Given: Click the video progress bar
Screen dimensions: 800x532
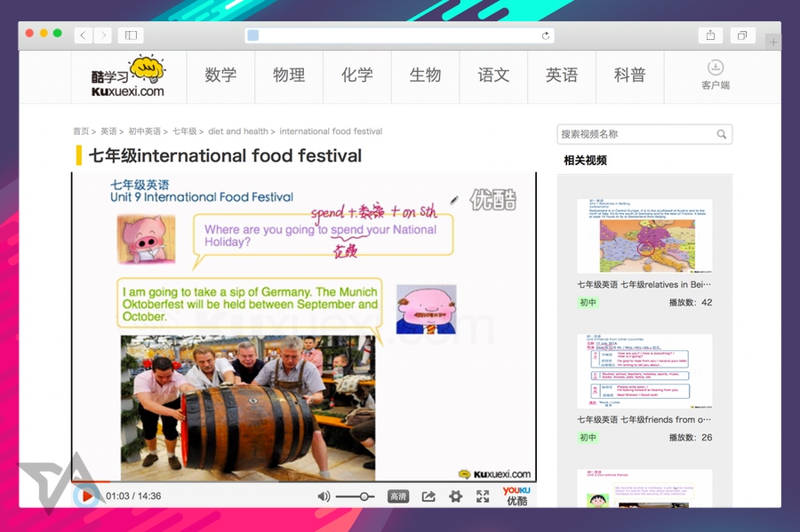Looking at the screenshot, I should pos(304,481).
